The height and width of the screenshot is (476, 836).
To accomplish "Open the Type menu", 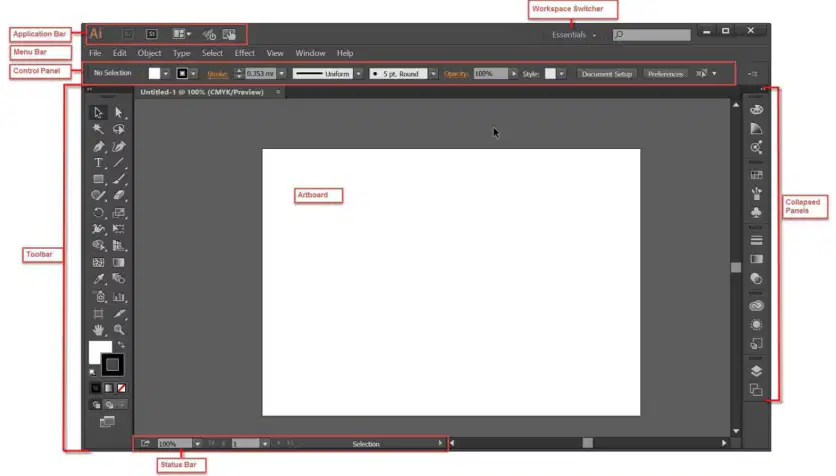I will pos(181,53).
